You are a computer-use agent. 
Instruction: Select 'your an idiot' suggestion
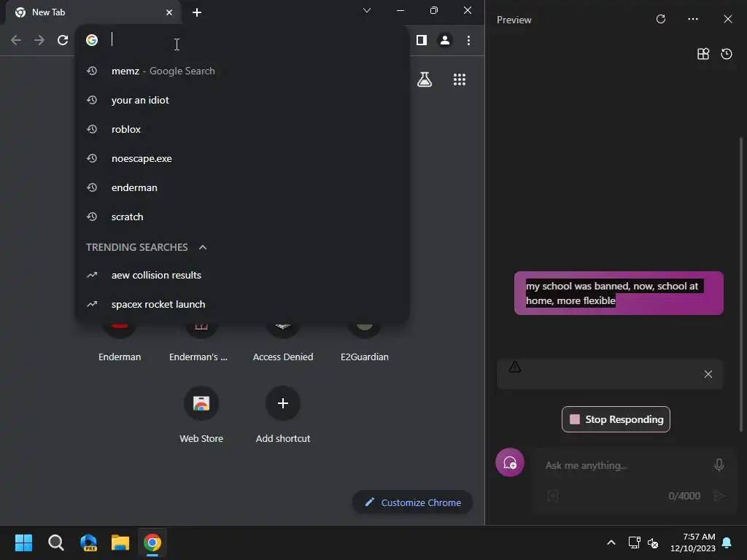coord(242,100)
